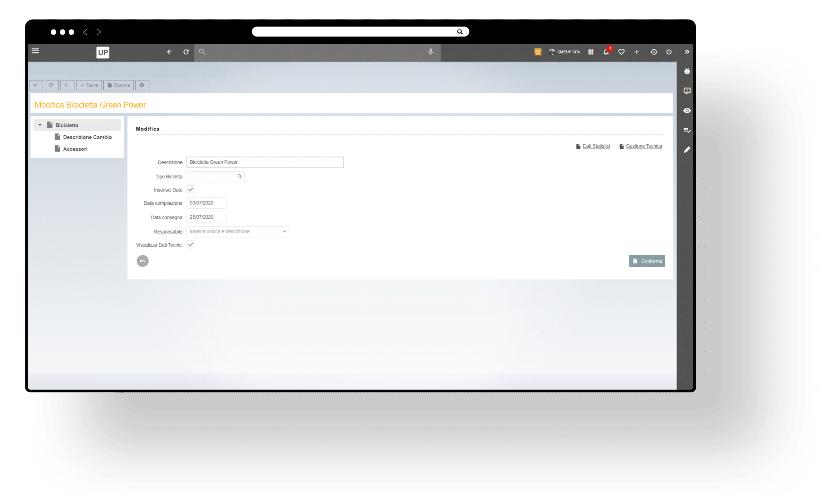822x504 pixels.
Task: Expand the right sidebar double chevron
Action: [687, 52]
